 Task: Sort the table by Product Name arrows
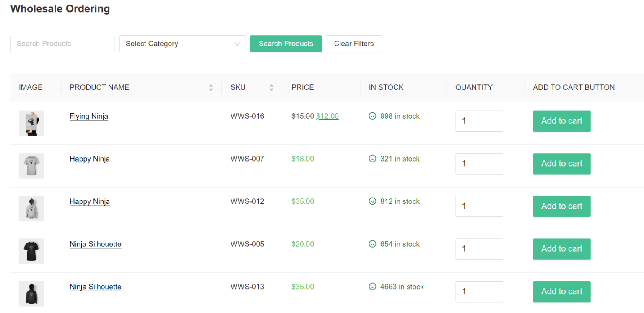click(x=211, y=87)
